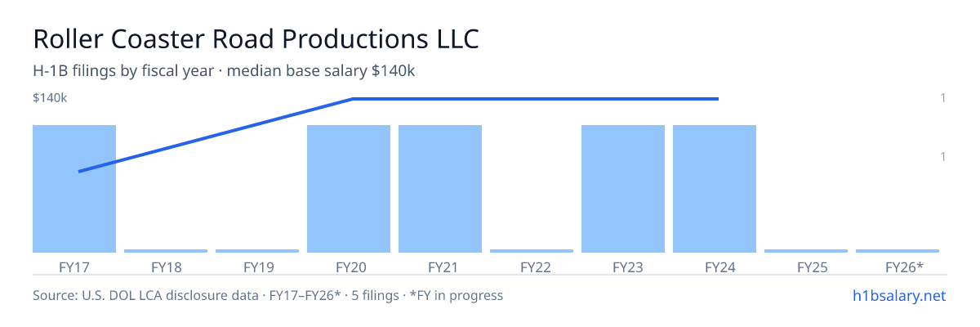Viewport: 980px width, 327px height.
Task: Click the median salary line start point
Action: pyautogui.click(x=78, y=172)
